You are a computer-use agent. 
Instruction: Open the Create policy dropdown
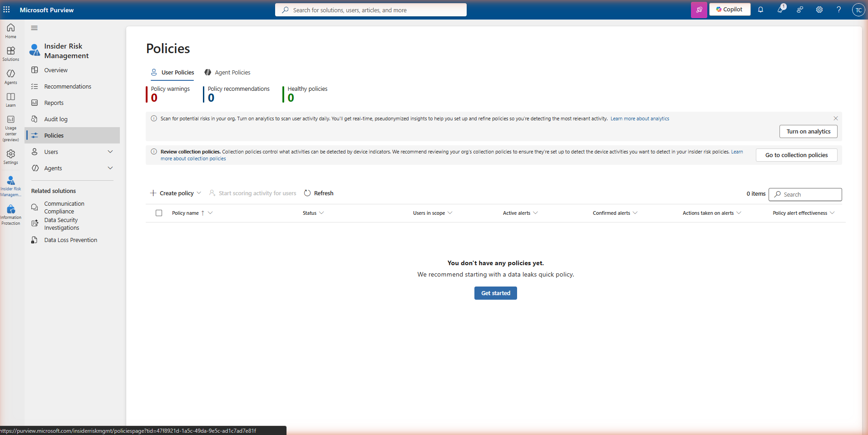176,193
